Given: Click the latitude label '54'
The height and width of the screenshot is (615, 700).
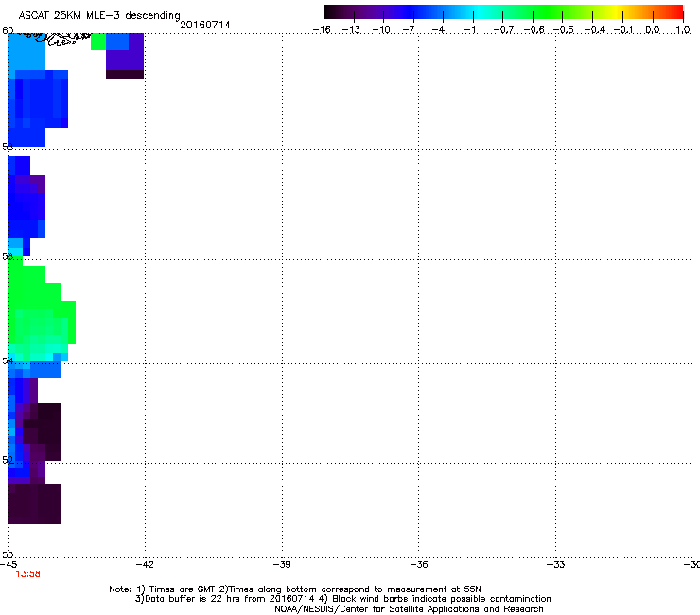Looking at the screenshot, I should coord(8,360).
